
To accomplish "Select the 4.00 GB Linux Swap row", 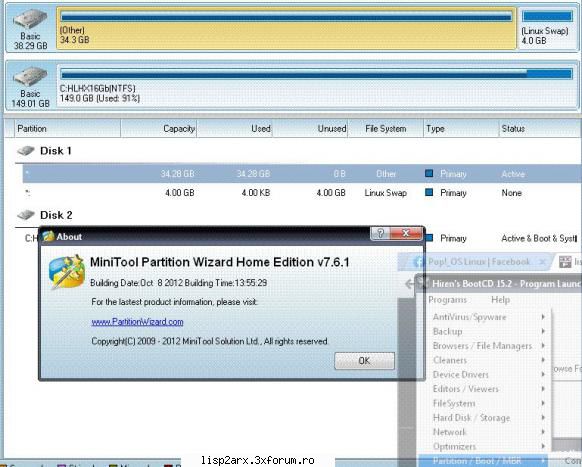I will click(302, 193).
